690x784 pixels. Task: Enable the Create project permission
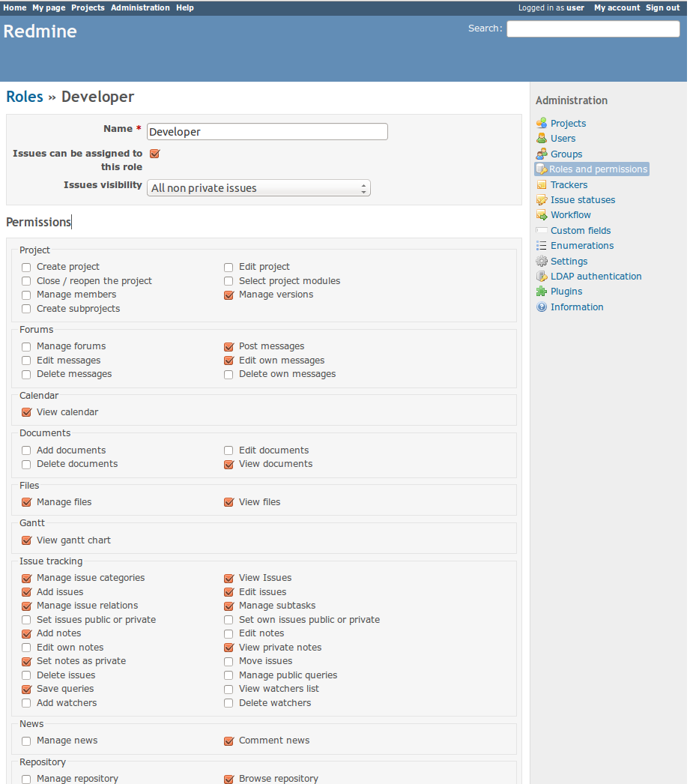26,268
